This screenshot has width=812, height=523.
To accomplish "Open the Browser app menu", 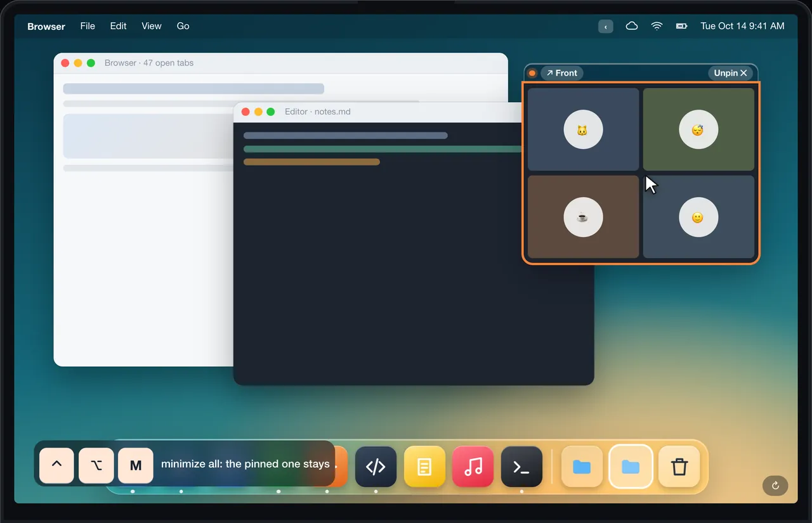I will [46, 26].
